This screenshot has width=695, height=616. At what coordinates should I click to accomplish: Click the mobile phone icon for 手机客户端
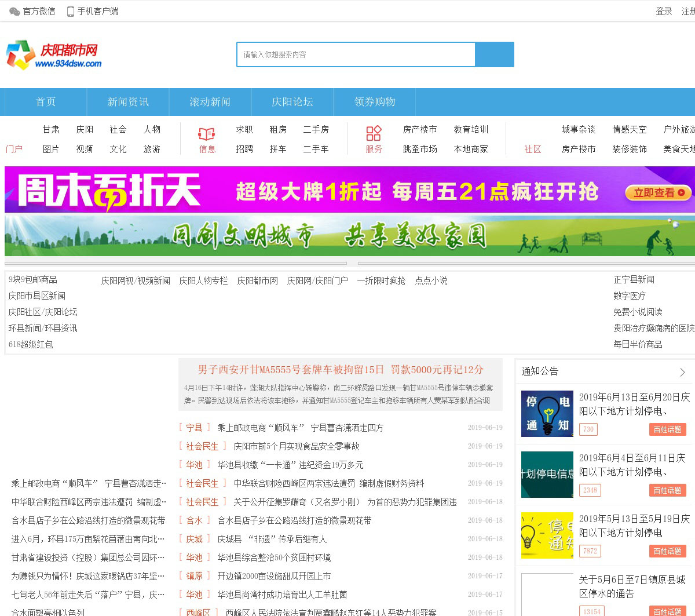point(71,12)
